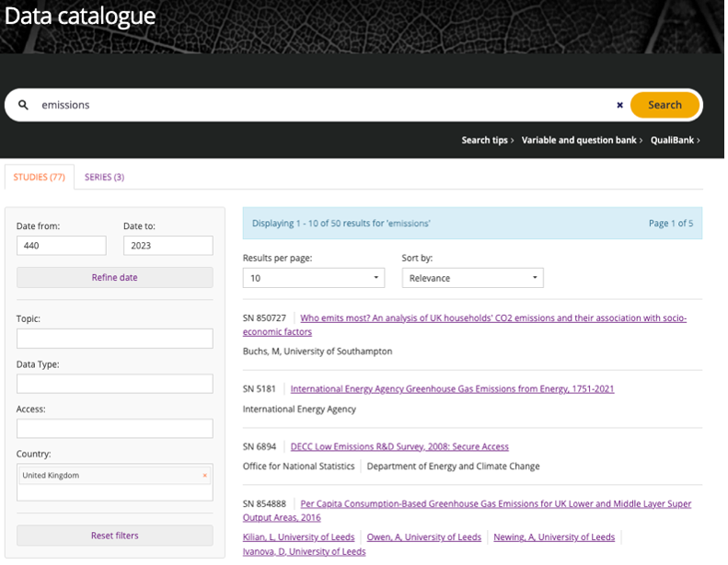Click into the Date from field
The height and width of the screenshot is (565, 728).
(61, 246)
